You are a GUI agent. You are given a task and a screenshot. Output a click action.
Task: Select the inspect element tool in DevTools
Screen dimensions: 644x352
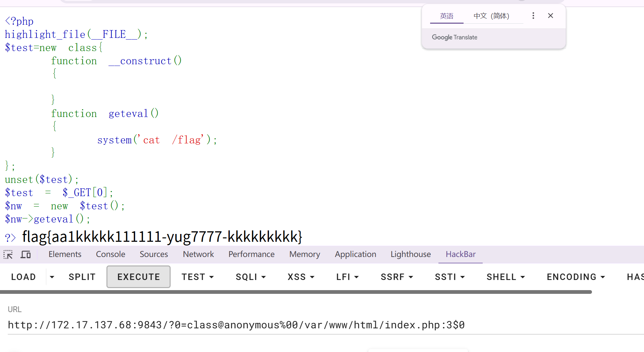click(7, 254)
